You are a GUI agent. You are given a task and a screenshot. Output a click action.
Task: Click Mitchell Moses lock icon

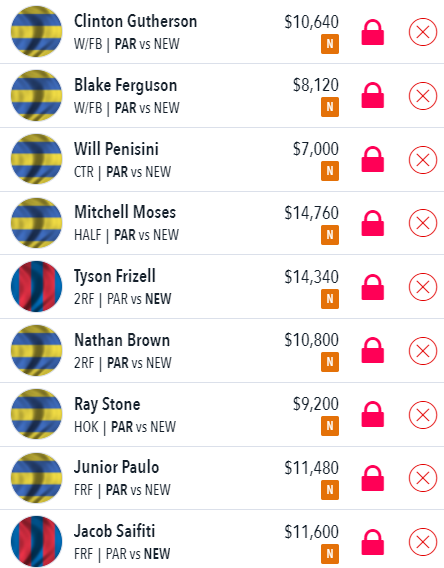coord(373,223)
